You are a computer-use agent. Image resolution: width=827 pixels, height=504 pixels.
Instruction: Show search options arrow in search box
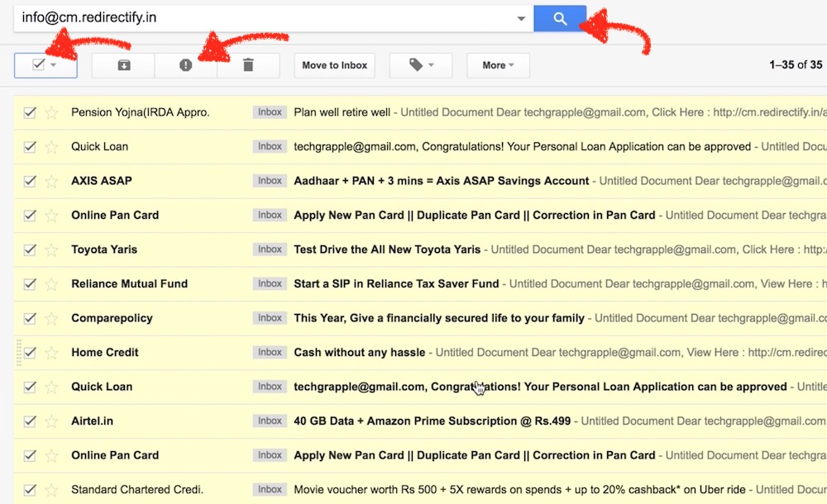tap(520, 18)
